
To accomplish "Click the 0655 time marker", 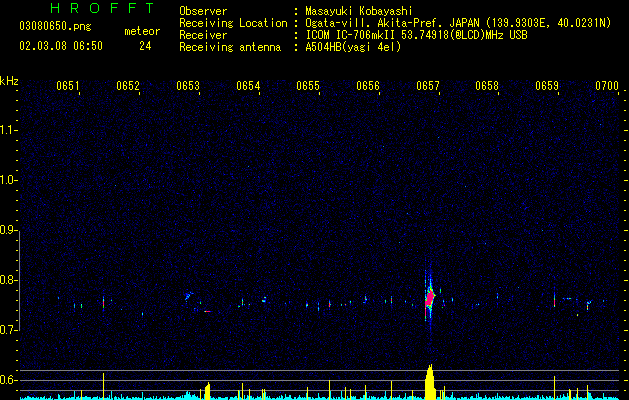I will 308,85.
